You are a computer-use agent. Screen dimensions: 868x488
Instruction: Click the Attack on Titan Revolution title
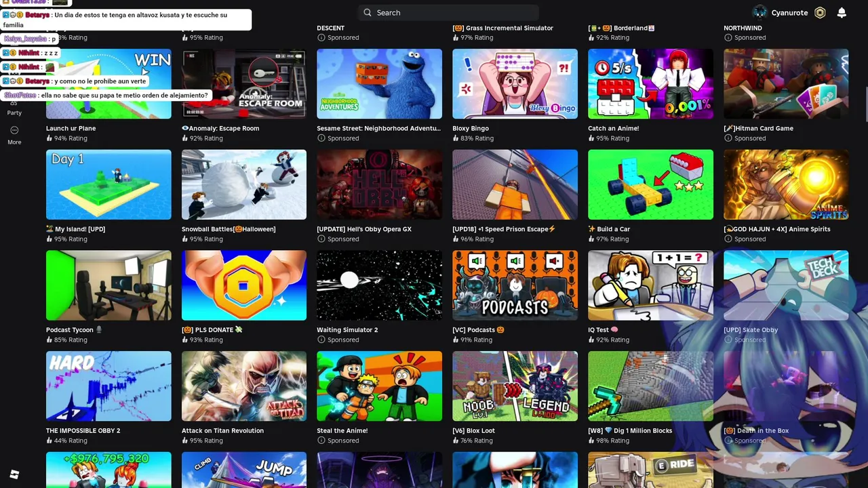click(222, 430)
